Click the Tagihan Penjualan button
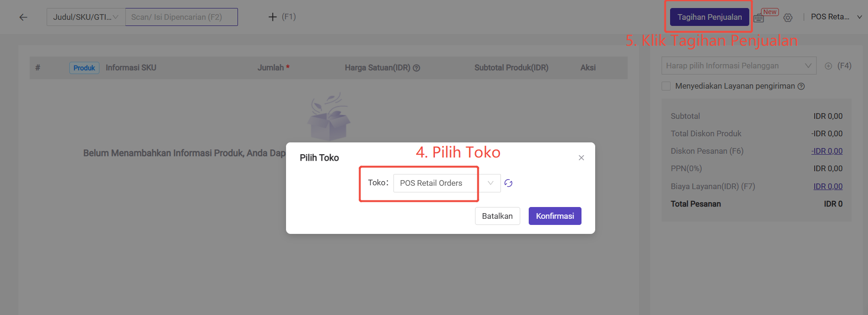The height and width of the screenshot is (315, 868). [710, 17]
